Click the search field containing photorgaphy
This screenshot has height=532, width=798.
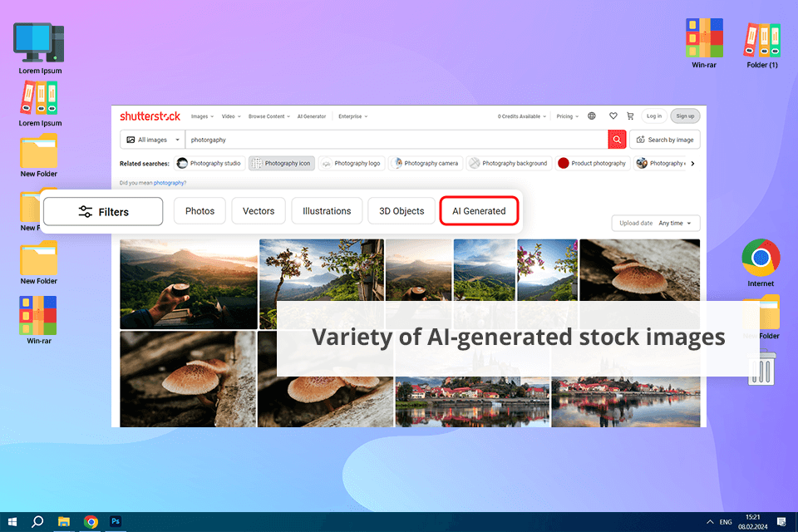click(x=397, y=140)
